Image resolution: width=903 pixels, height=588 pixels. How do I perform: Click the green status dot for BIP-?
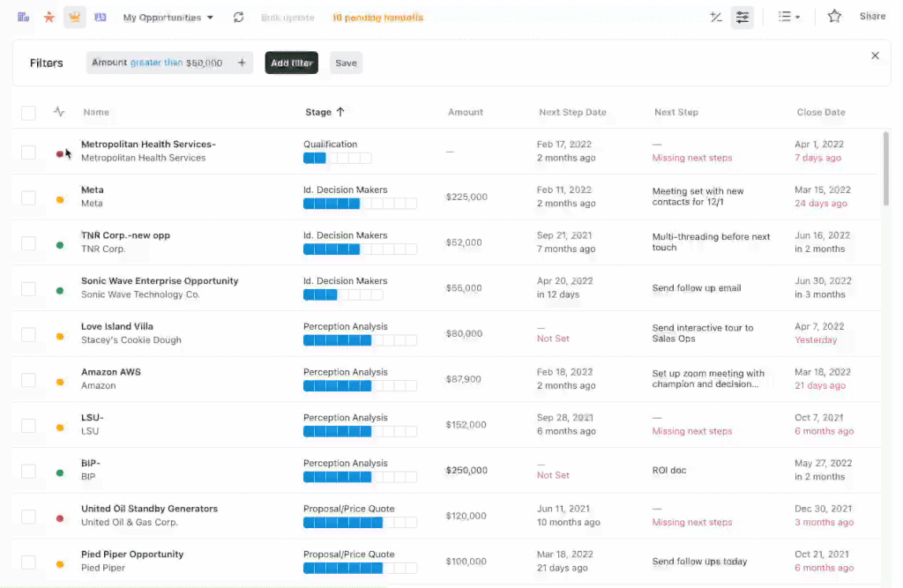coord(60,473)
